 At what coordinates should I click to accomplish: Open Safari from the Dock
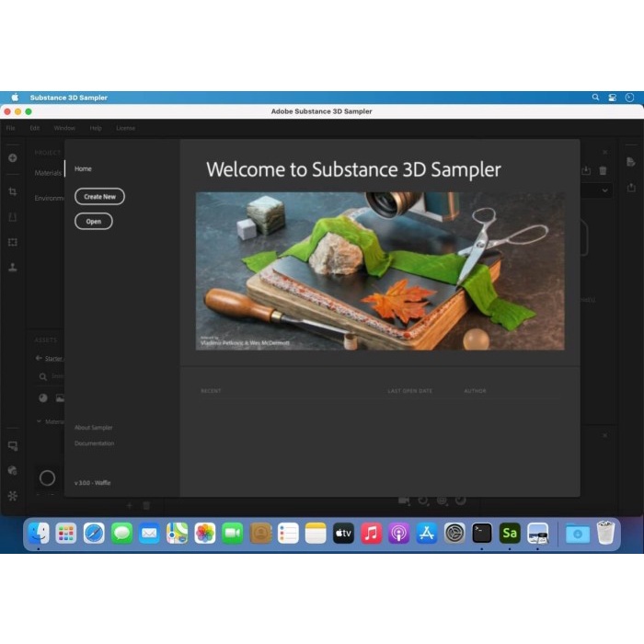pyautogui.click(x=94, y=533)
